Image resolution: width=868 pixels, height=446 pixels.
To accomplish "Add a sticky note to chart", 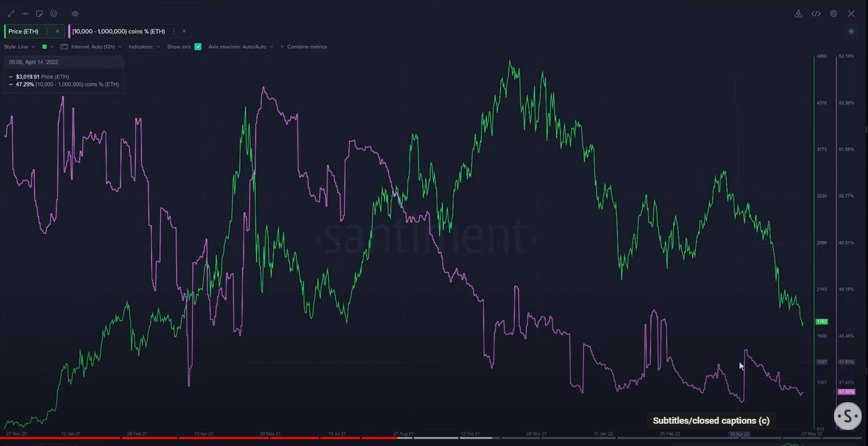I will pos(39,13).
